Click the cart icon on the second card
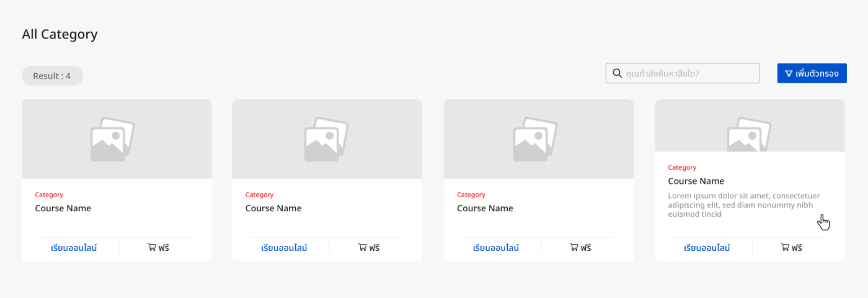868x298 pixels. click(363, 248)
